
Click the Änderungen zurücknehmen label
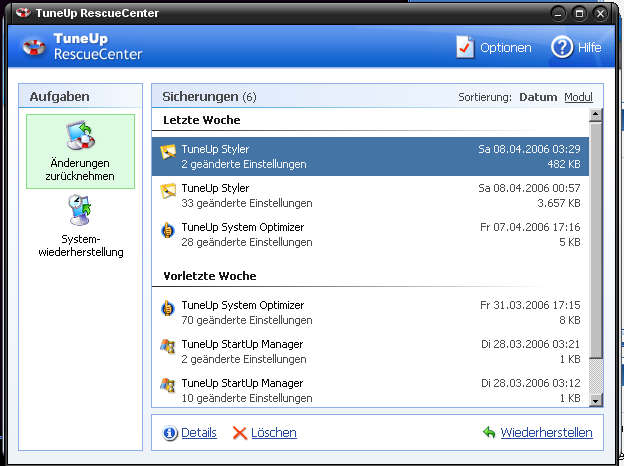(80, 170)
